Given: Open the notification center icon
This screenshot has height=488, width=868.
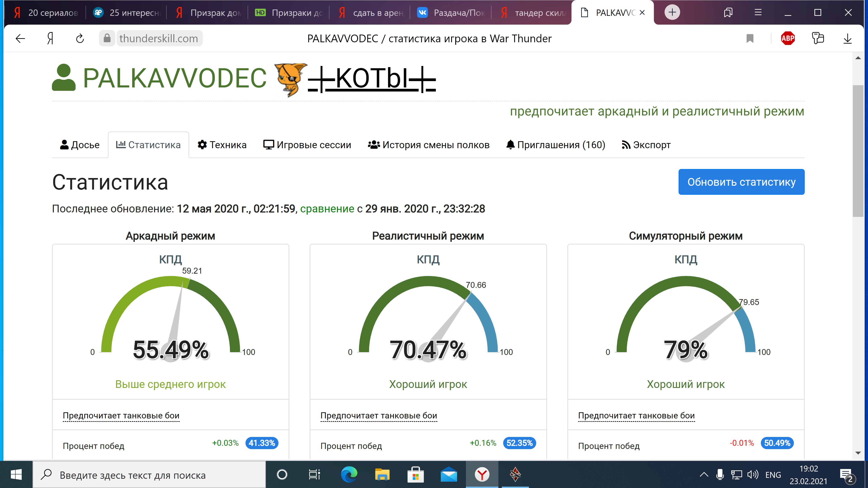Looking at the screenshot, I should 847,475.
